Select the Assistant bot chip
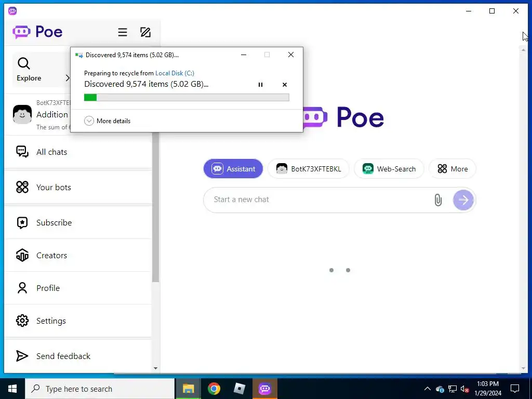The height and width of the screenshot is (399, 532). [x=233, y=169]
